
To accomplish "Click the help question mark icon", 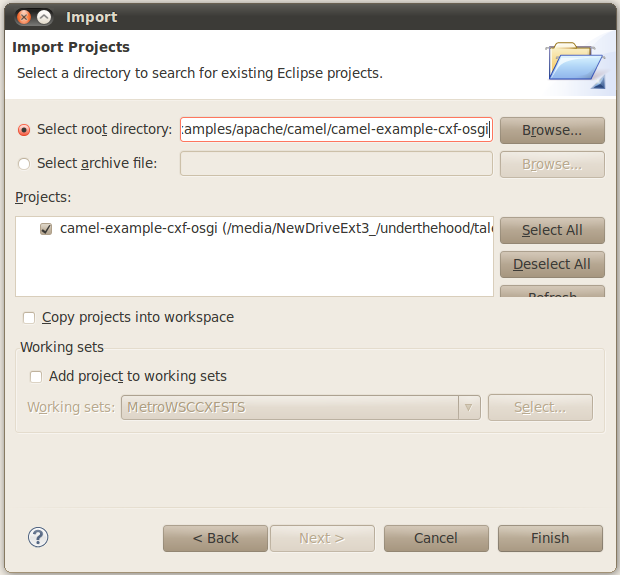I will pyautogui.click(x=38, y=538).
